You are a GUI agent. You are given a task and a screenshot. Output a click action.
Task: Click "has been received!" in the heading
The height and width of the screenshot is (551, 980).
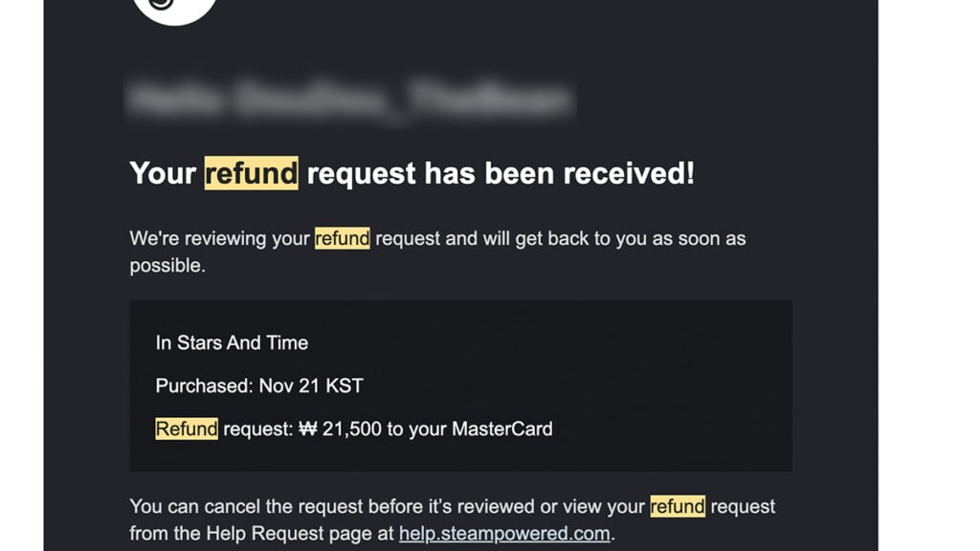(x=559, y=173)
